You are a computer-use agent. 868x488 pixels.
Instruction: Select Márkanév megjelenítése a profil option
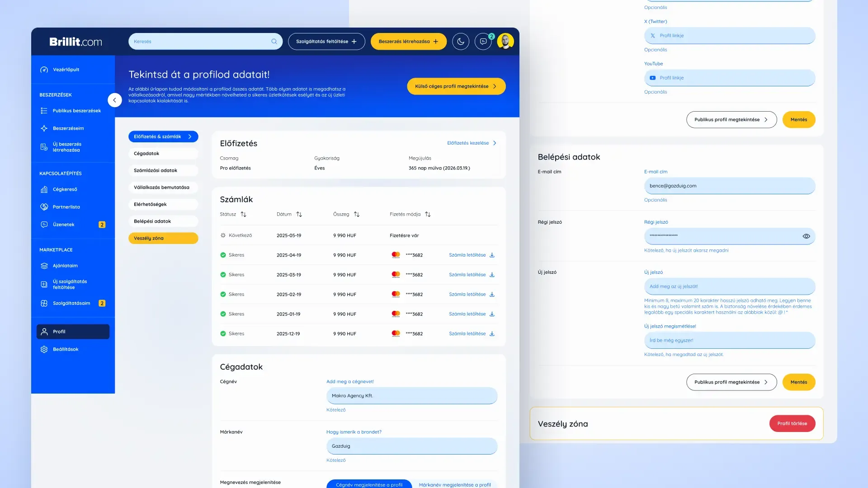coord(455,484)
